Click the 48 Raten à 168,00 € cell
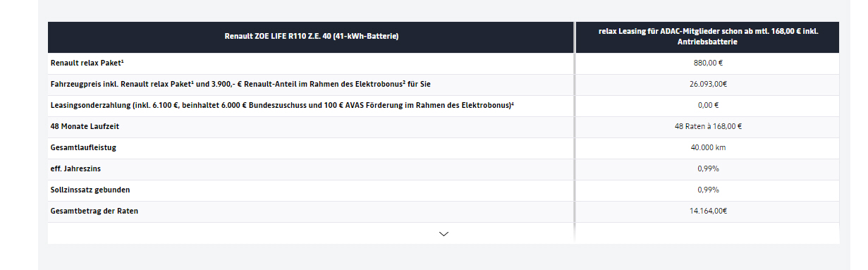The image size is (868, 270). coord(708,126)
